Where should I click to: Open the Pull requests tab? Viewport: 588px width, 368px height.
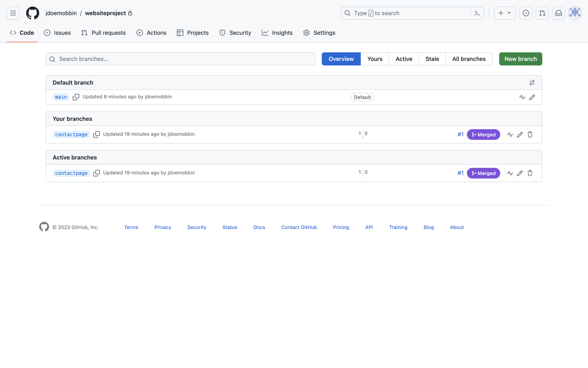pos(104,33)
